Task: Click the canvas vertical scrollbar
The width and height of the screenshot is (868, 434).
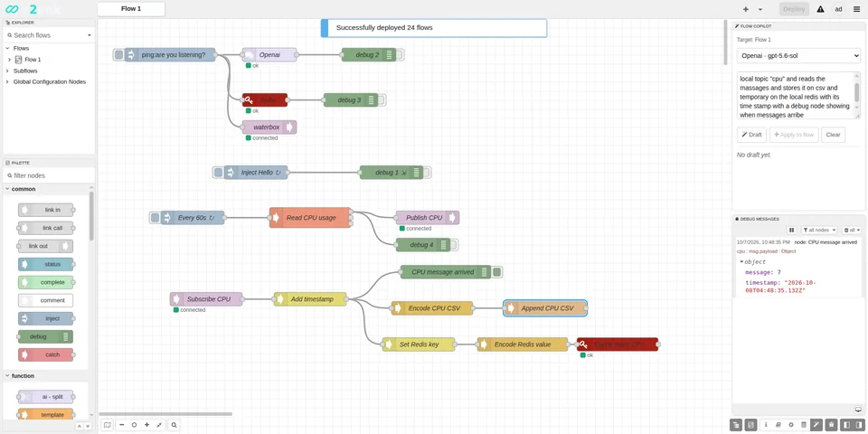Action: pyautogui.click(x=725, y=43)
